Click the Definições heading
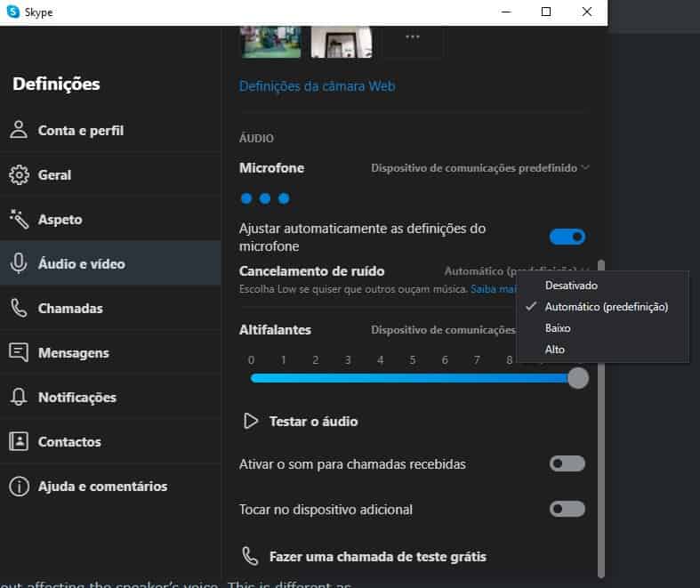 point(56,84)
